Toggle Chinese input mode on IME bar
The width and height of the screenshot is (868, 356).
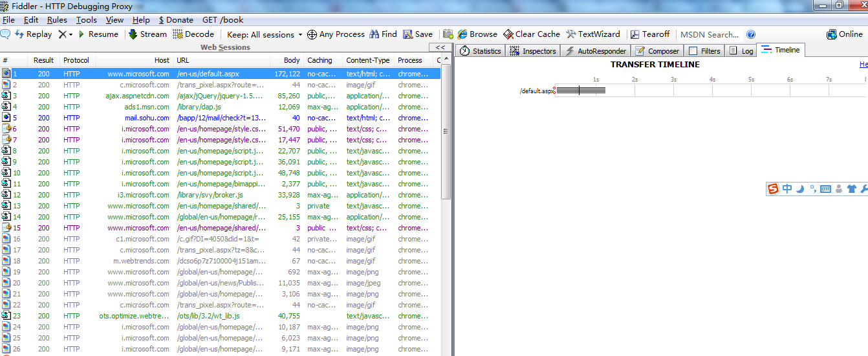point(787,189)
